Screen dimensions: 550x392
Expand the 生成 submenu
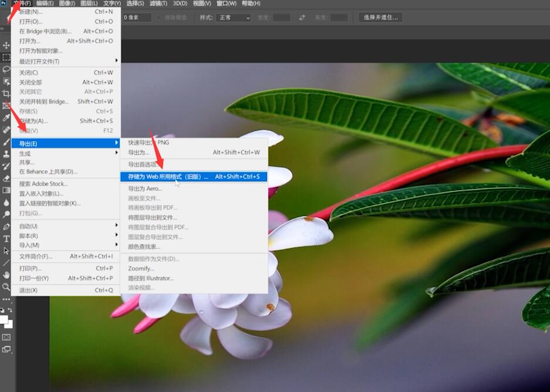[x=66, y=154]
